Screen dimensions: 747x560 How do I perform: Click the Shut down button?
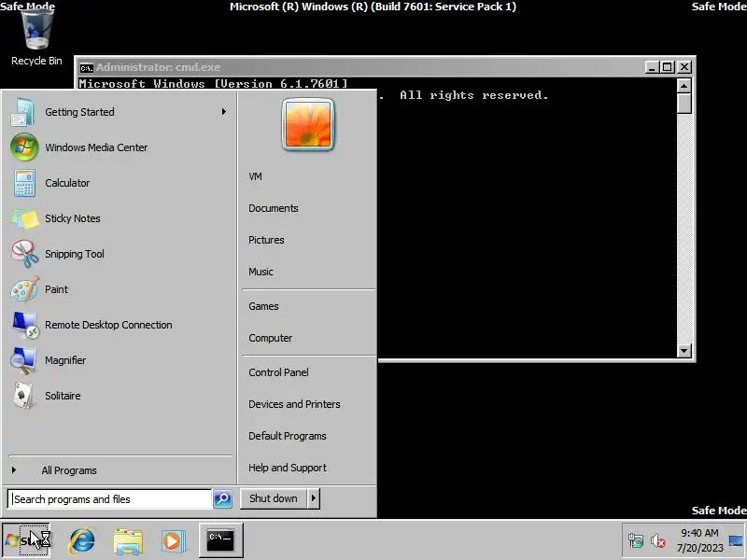click(x=274, y=498)
